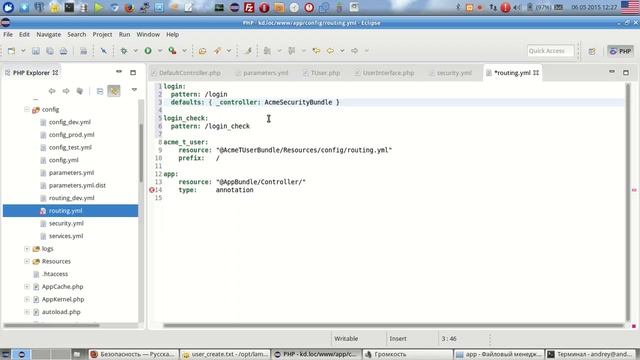The image size is (640, 360).
Task: Click the yellow Back navigation arrow
Action: click(330, 51)
